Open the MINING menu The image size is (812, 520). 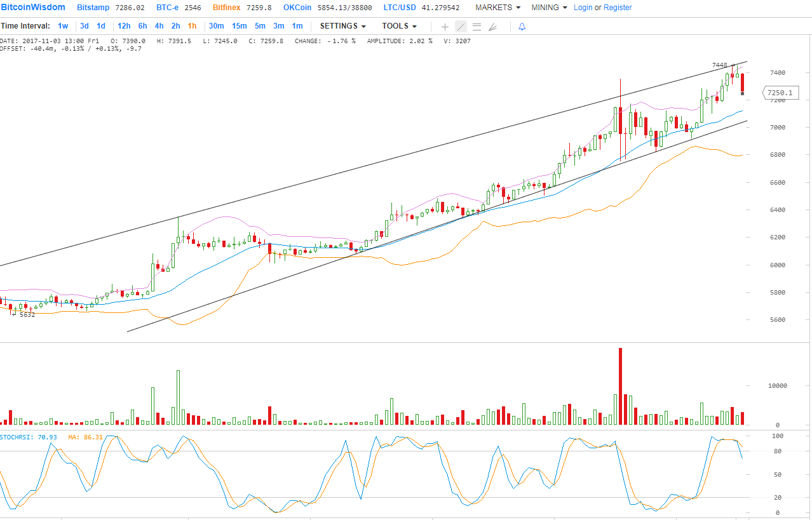550,8
